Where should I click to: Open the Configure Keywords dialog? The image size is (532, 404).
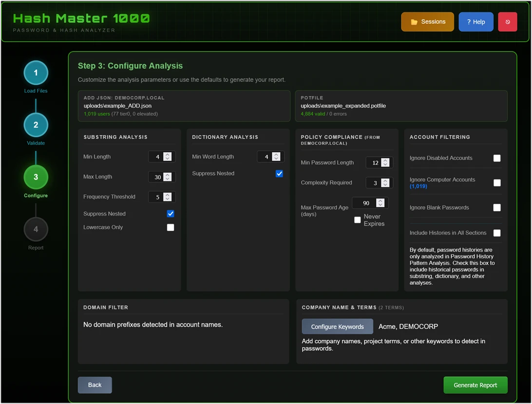tap(337, 326)
